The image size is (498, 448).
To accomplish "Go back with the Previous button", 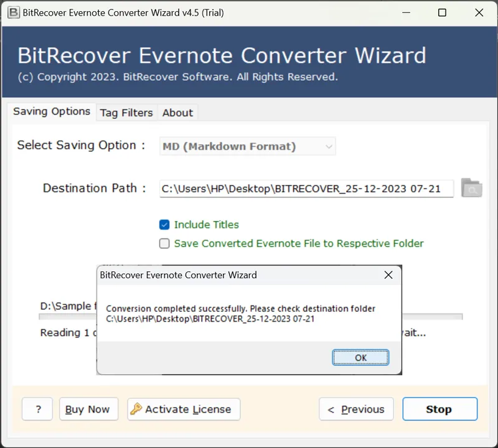I will pos(356,409).
